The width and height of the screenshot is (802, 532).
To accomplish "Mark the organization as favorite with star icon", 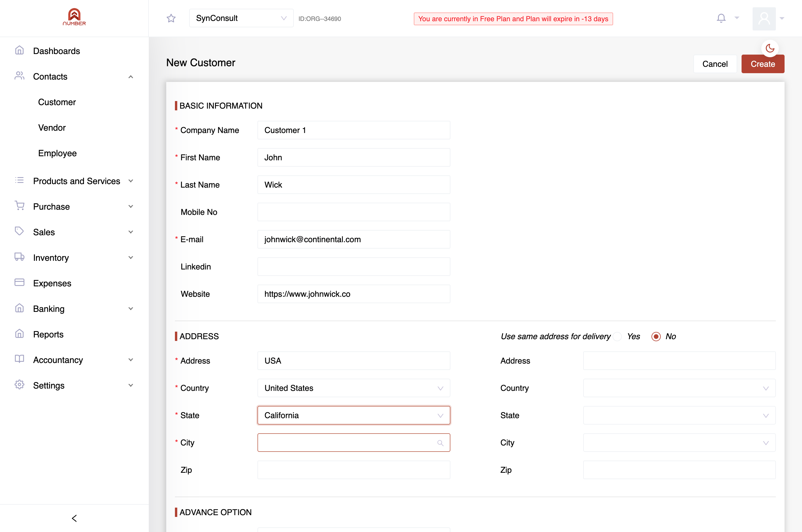I will (171, 18).
